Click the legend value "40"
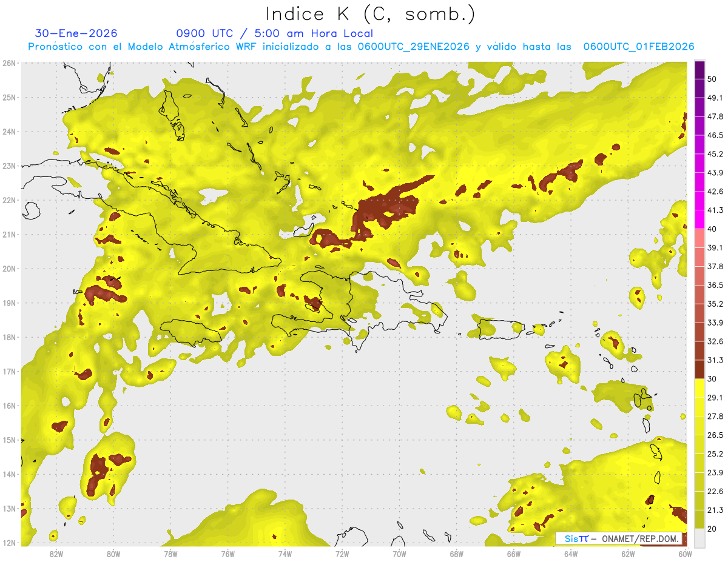 pyautogui.click(x=712, y=229)
